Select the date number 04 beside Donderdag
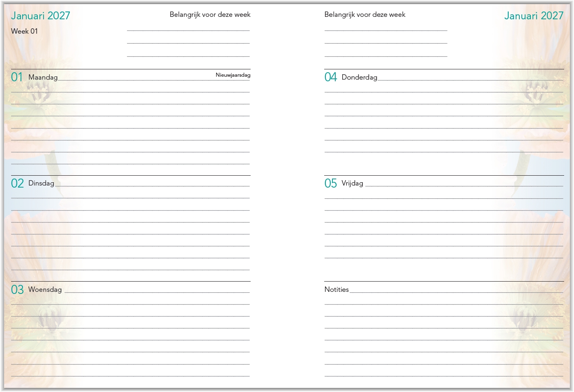The height and width of the screenshot is (392, 574). (331, 77)
